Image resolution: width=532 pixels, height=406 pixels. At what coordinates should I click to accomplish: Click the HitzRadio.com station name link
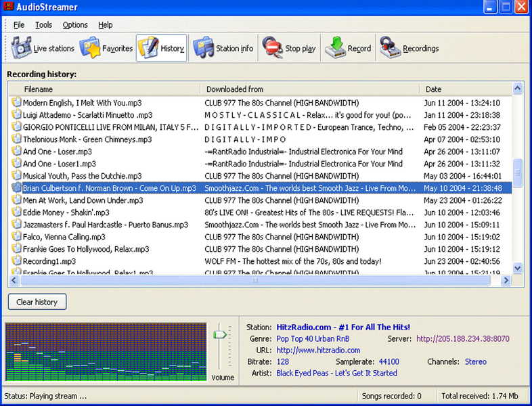(343, 327)
